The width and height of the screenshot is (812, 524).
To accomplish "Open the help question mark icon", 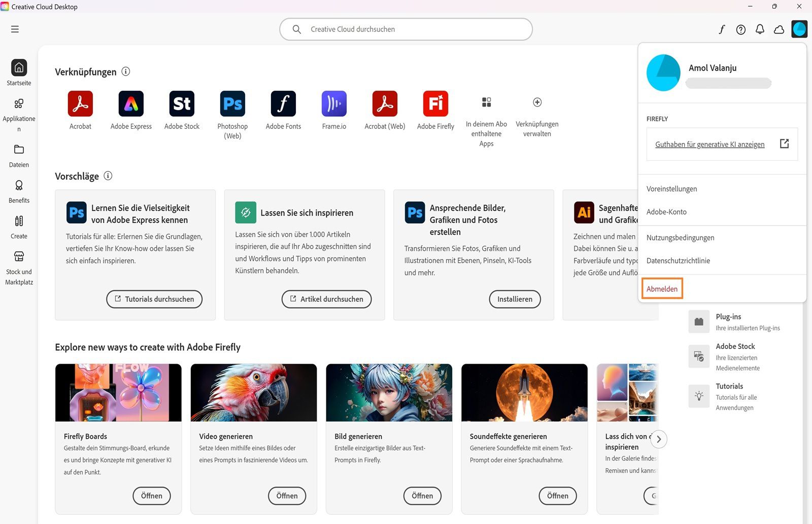I will (741, 29).
